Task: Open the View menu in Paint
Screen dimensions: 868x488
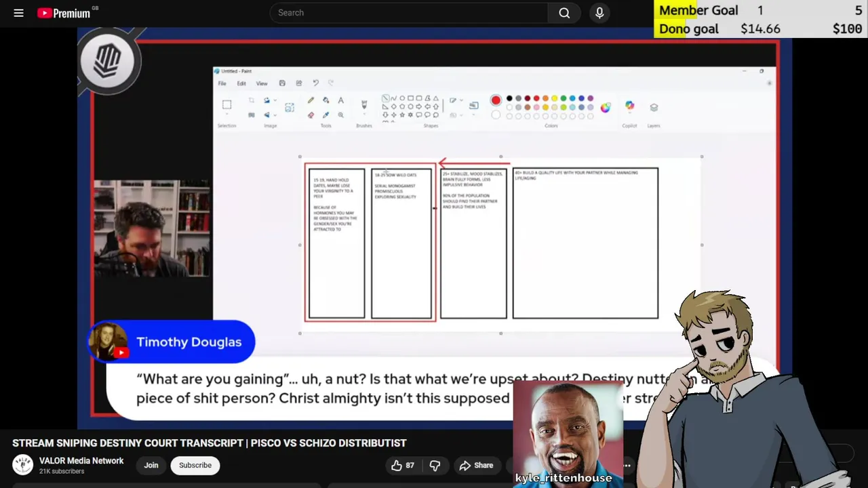Action: click(262, 83)
